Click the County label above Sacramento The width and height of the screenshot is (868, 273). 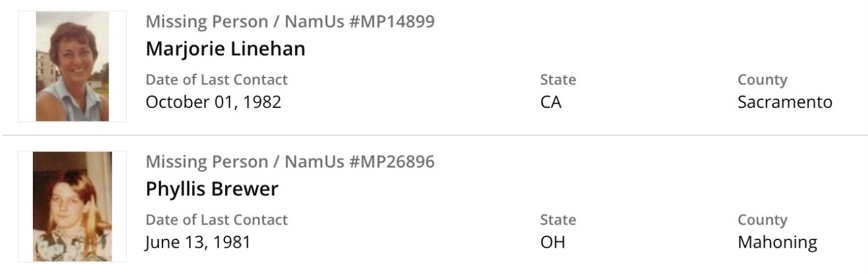point(762,80)
